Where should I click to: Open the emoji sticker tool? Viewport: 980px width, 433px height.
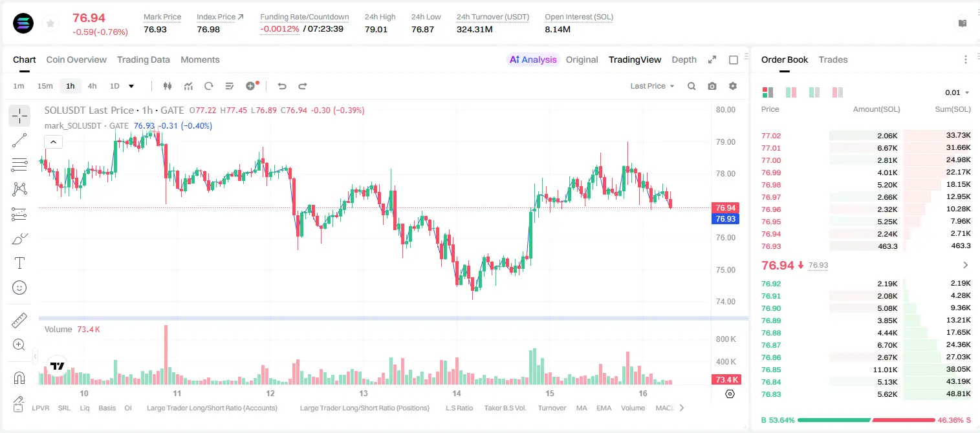point(19,288)
